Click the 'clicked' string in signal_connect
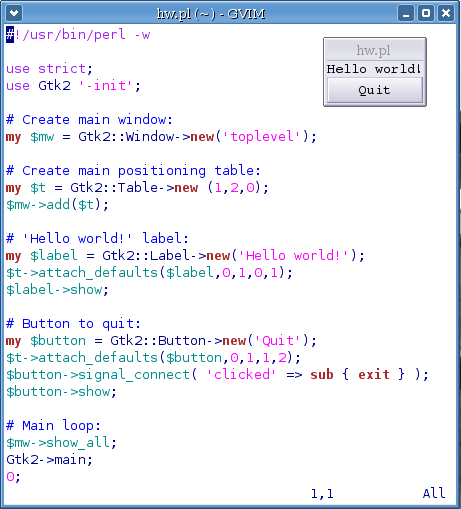461x509 pixels. tap(241, 375)
